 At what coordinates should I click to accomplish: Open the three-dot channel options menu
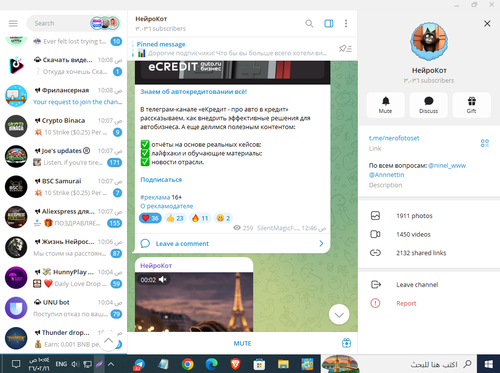(346, 23)
